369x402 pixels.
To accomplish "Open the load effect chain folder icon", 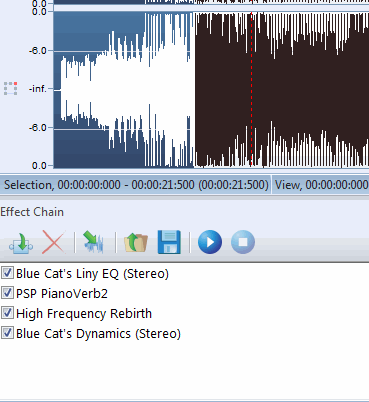I will [136, 242].
